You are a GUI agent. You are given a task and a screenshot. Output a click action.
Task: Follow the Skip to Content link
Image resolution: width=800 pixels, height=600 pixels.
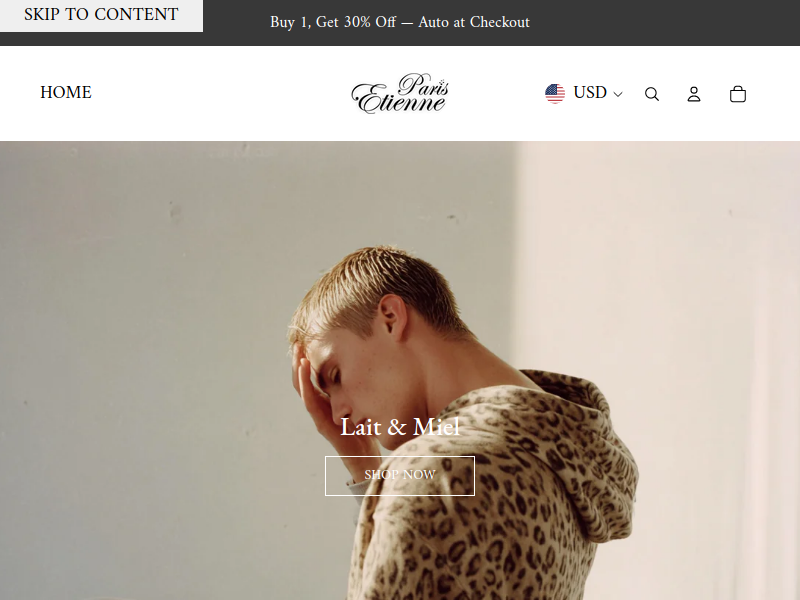[101, 14]
